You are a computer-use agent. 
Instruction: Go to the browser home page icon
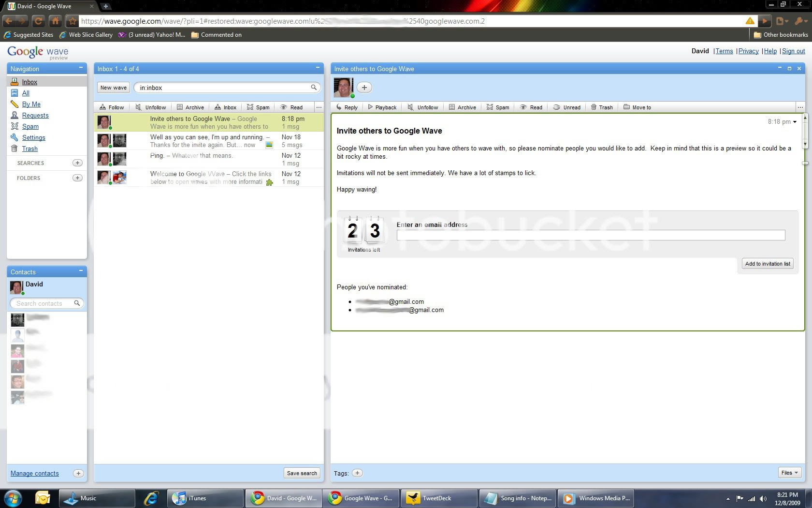click(x=56, y=21)
